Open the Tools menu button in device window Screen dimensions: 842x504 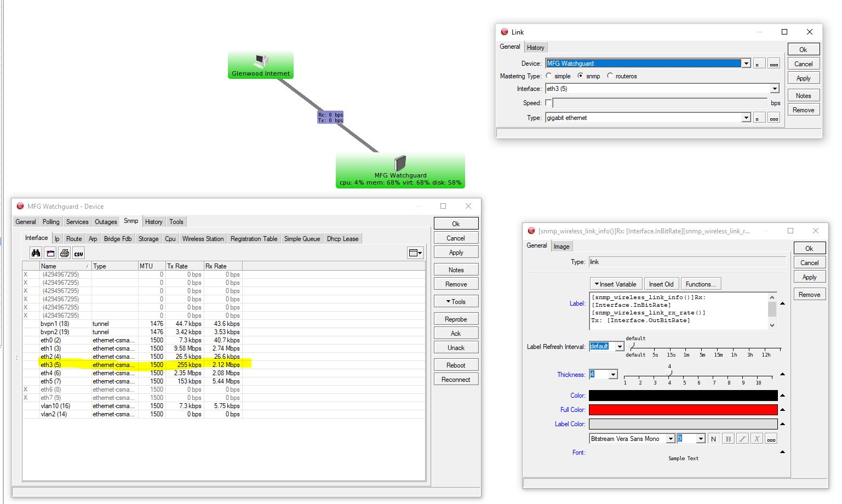[x=456, y=302]
